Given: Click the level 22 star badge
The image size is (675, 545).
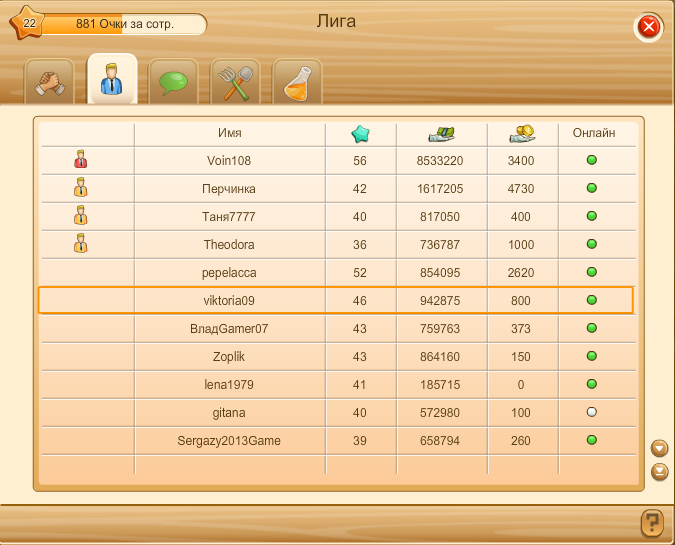Looking at the screenshot, I should (x=28, y=23).
